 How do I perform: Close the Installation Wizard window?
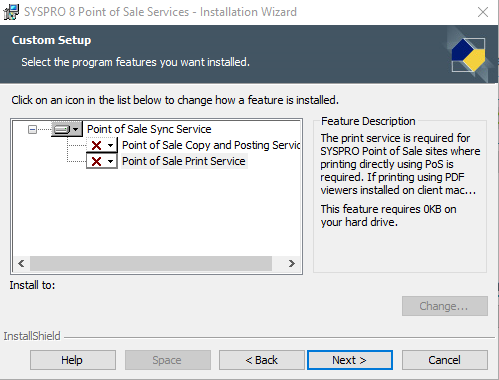(x=483, y=12)
